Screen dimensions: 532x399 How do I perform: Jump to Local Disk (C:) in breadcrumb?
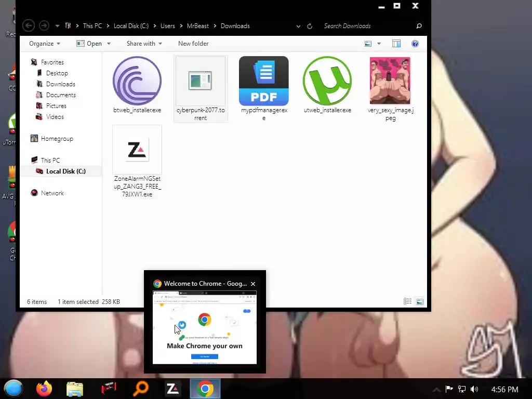tap(131, 26)
